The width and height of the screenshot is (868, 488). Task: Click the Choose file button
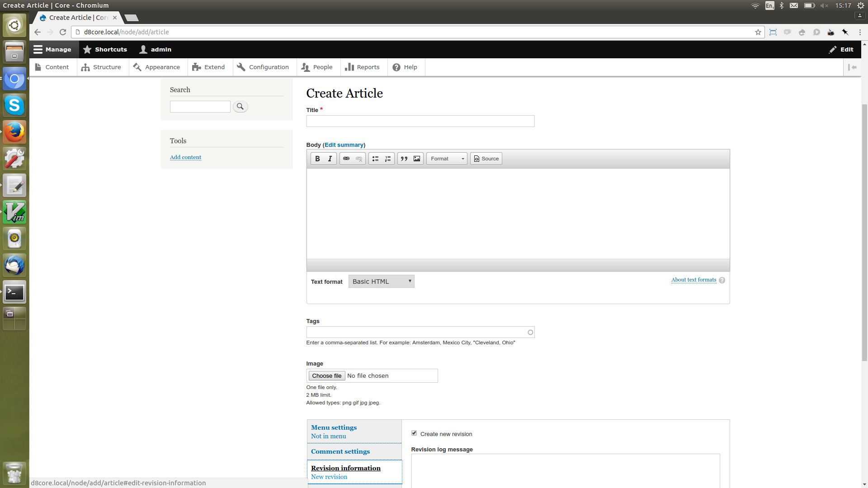coord(327,376)
